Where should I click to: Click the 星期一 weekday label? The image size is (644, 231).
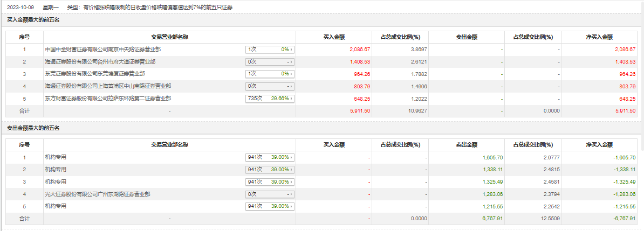[51, 8]
